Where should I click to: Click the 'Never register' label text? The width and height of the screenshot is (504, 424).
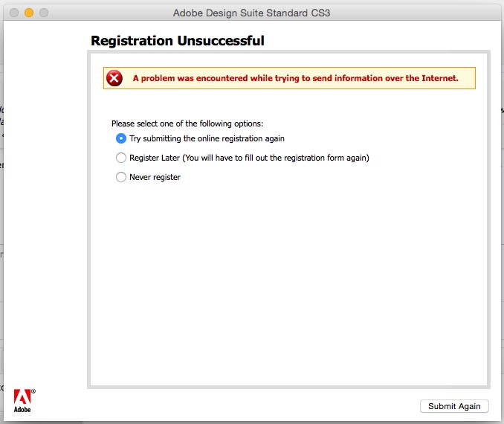(x=155, y=177)
